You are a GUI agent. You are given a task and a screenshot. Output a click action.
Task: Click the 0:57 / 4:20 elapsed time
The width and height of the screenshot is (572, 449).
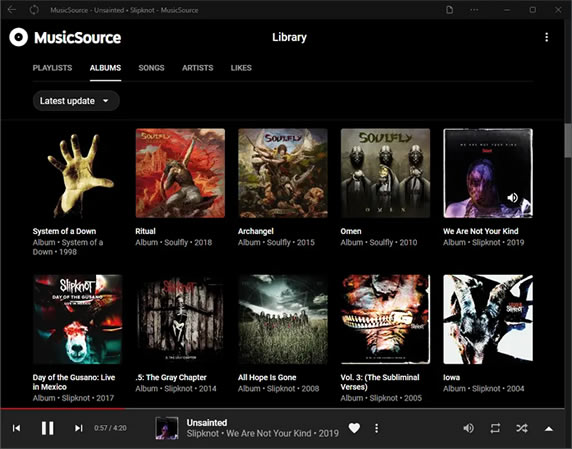click(110, 428)
